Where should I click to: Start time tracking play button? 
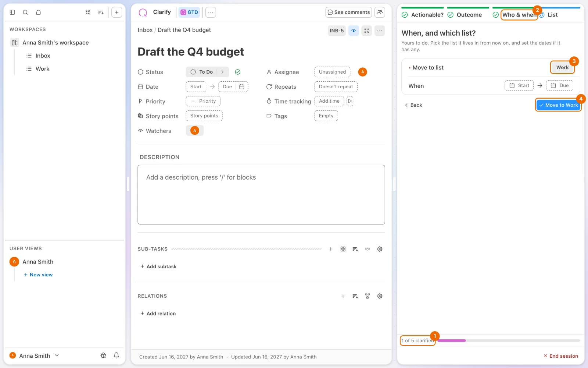coord(350,101)
